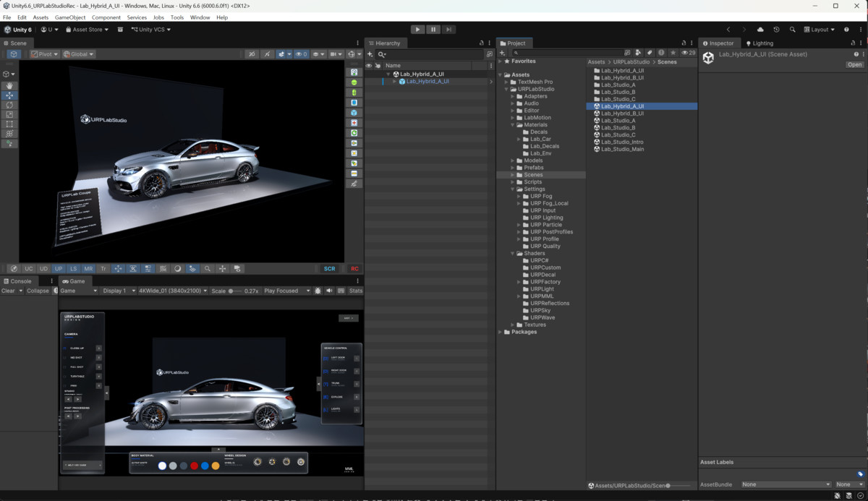Toggle Stats in Game view
The height and width of the screenshot is (501, 868).
tap(356, 291)
